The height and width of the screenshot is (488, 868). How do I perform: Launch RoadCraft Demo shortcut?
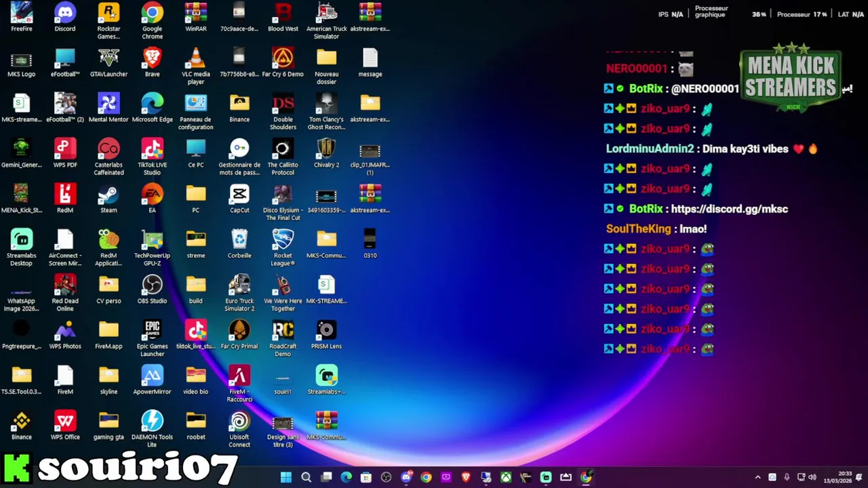tap(283, 339)
